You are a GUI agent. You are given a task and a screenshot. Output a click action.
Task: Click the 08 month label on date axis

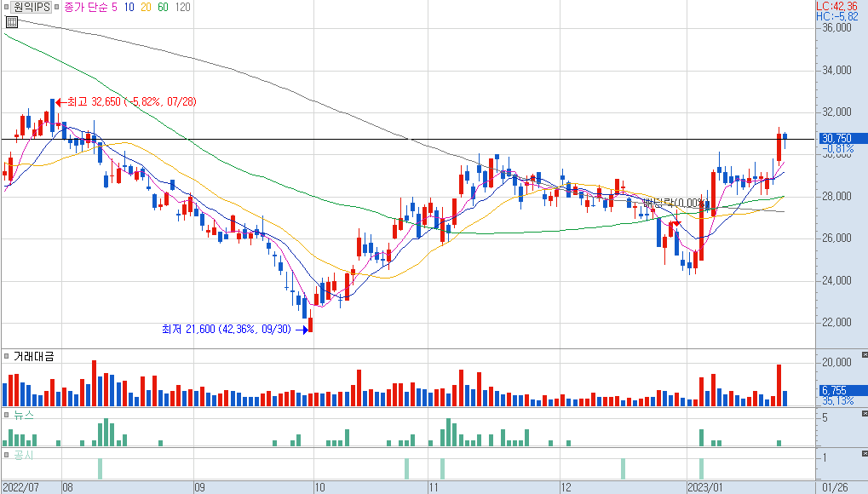coord(67,487)
